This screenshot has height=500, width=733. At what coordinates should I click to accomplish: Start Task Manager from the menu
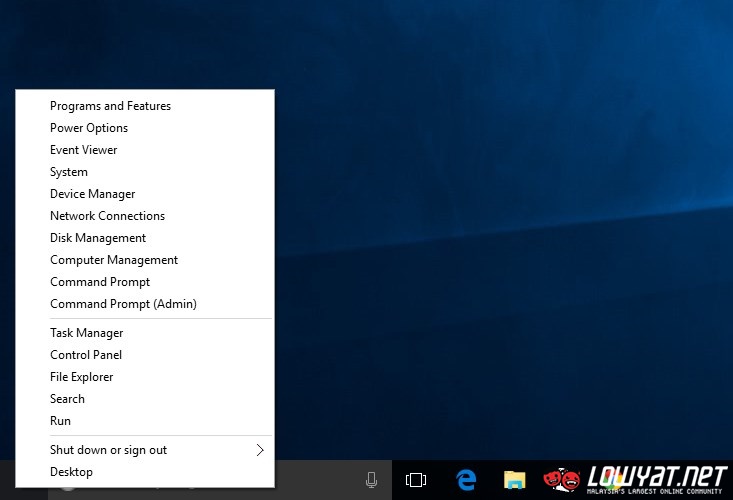[87, 333]
